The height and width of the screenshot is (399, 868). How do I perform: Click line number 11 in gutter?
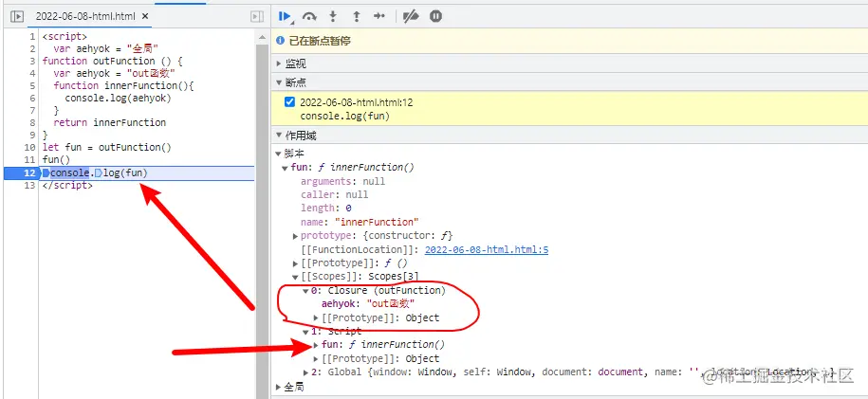pyautogui.click(x=30, y=160)
